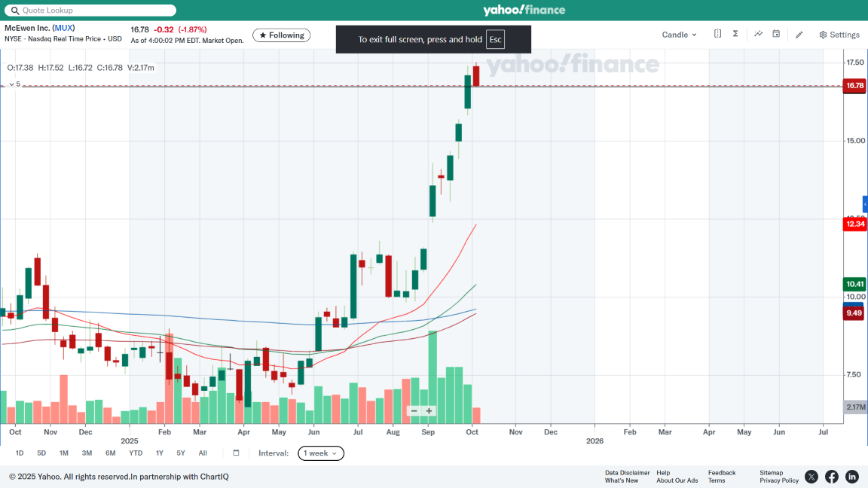The image size is (868, 488).
Task: Select the 1M range
Action: click(x=63, y=453)
